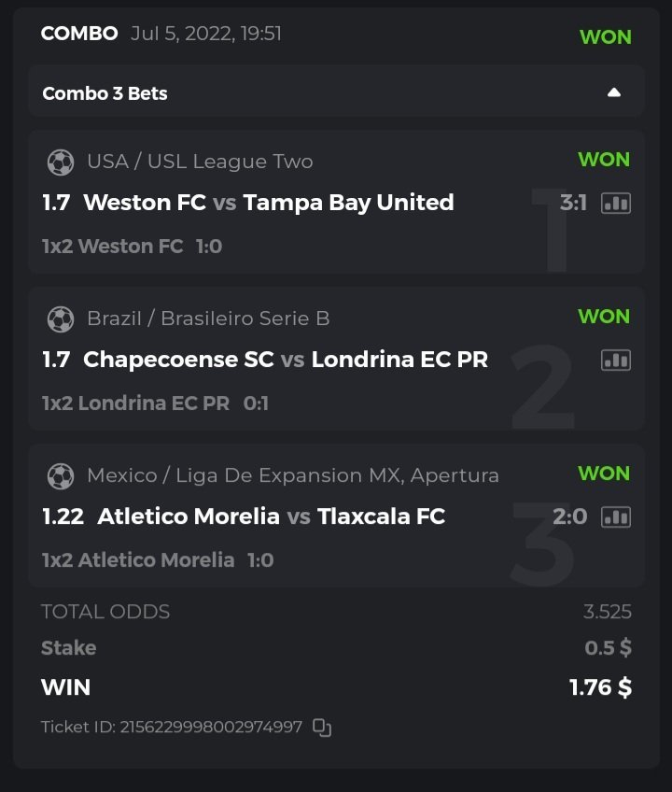Click the 1x2 Londrina EC PR selection
Image resolution: width=672 pixels, height=792 pixels.
[x=136, y=403]
